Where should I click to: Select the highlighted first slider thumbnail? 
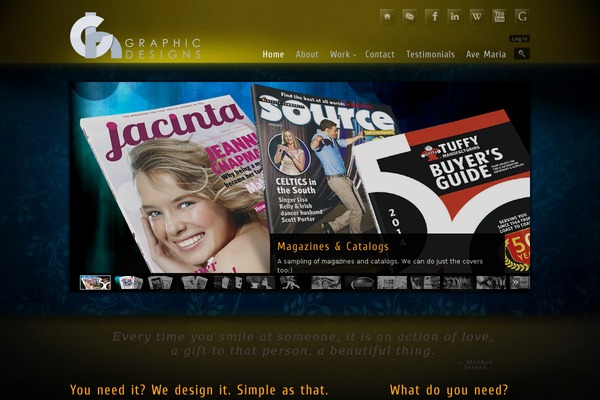tap(95, 282)
